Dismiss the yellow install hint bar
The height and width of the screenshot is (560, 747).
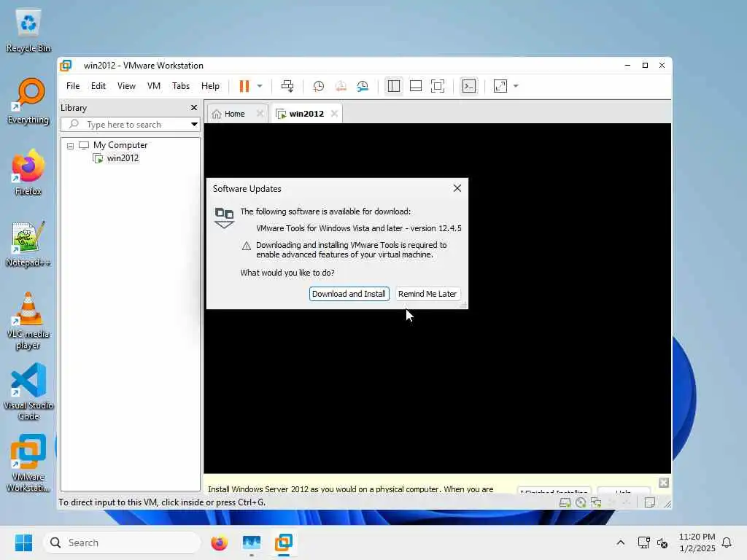[664, 483]
